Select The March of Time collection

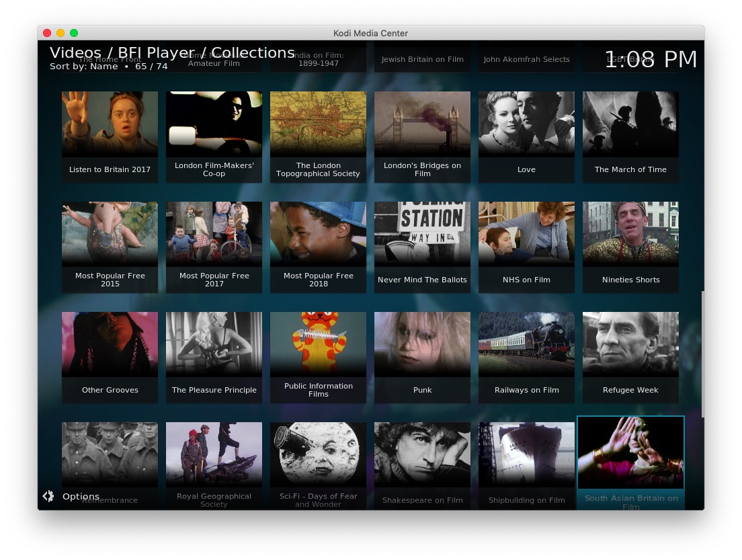(630, 136)
